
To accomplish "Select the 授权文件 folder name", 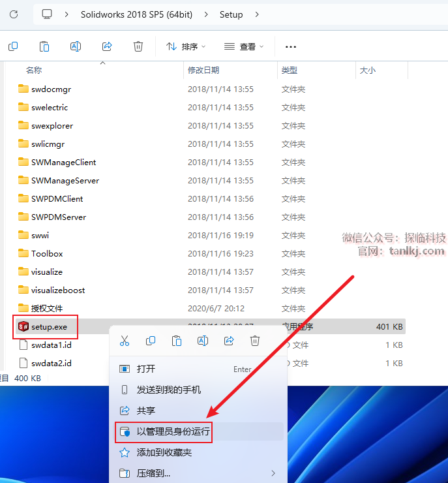I will point(47,308).
